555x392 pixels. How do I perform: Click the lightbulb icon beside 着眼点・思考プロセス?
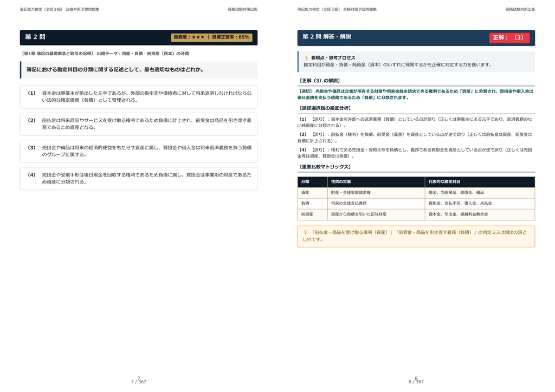coord(307,57)
